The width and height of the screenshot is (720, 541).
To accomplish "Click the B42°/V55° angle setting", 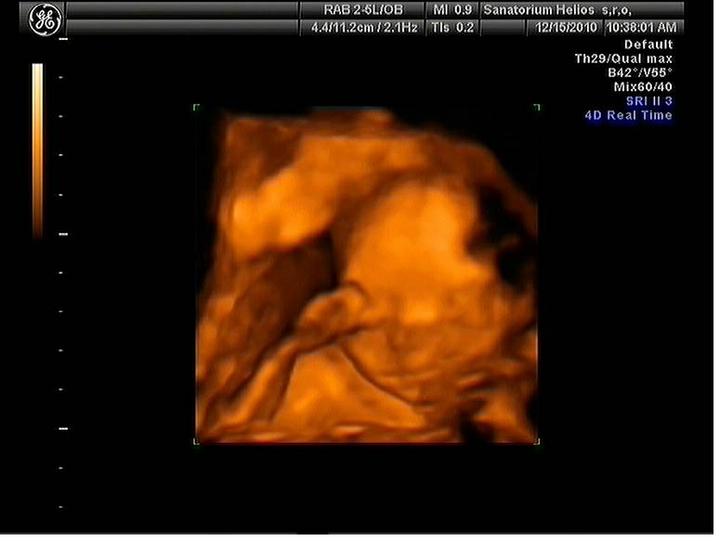I will pyautogui.click(x=639, y=73).
